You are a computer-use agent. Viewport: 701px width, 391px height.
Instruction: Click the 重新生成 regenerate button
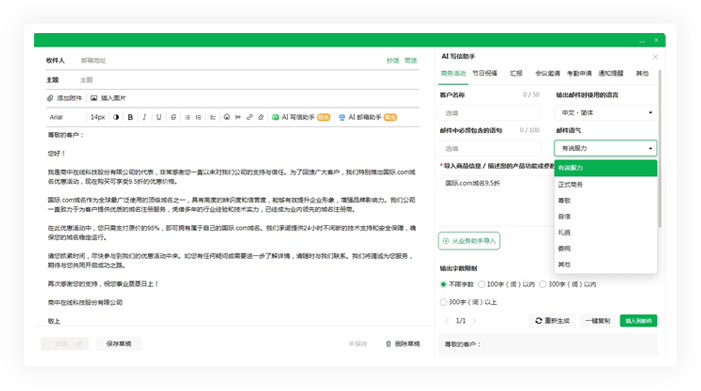pyautogui.click(x=553, y=321)
